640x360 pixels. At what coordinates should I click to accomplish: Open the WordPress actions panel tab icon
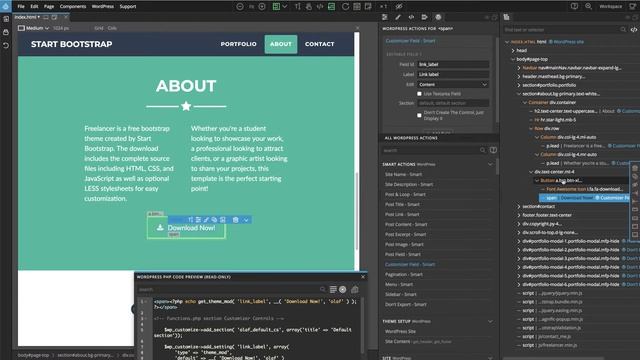click(438, 17)
